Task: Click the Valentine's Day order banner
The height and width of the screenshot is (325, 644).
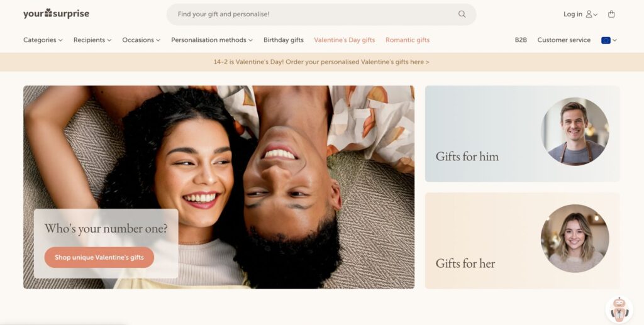Action: [322, 62]
